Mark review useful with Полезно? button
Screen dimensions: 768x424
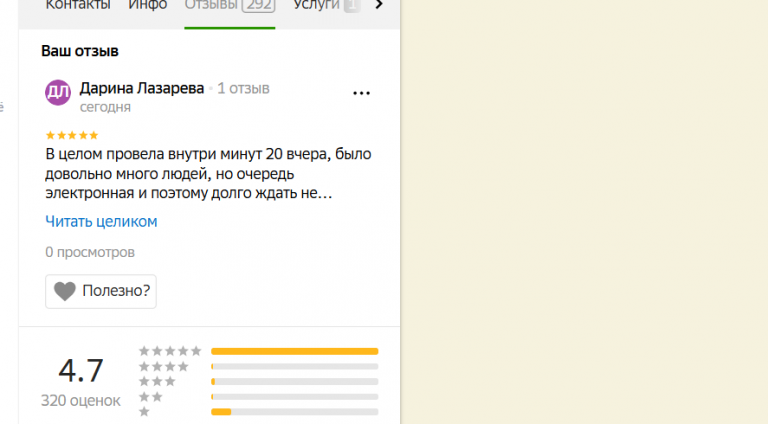[x=101, y=291]
